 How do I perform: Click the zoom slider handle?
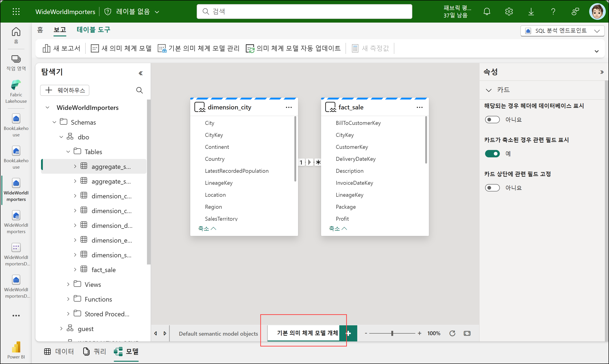[x=392, y=333]
